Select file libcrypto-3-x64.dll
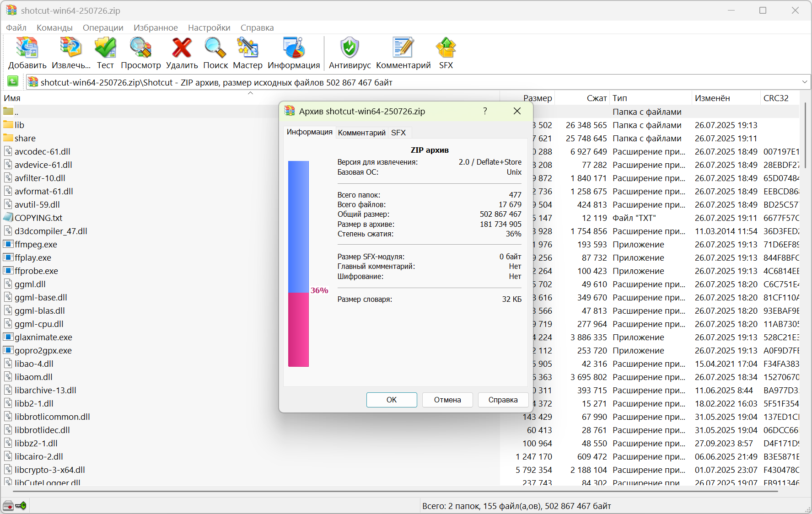This screenshot has width=812, height=514. coord(49,470)
